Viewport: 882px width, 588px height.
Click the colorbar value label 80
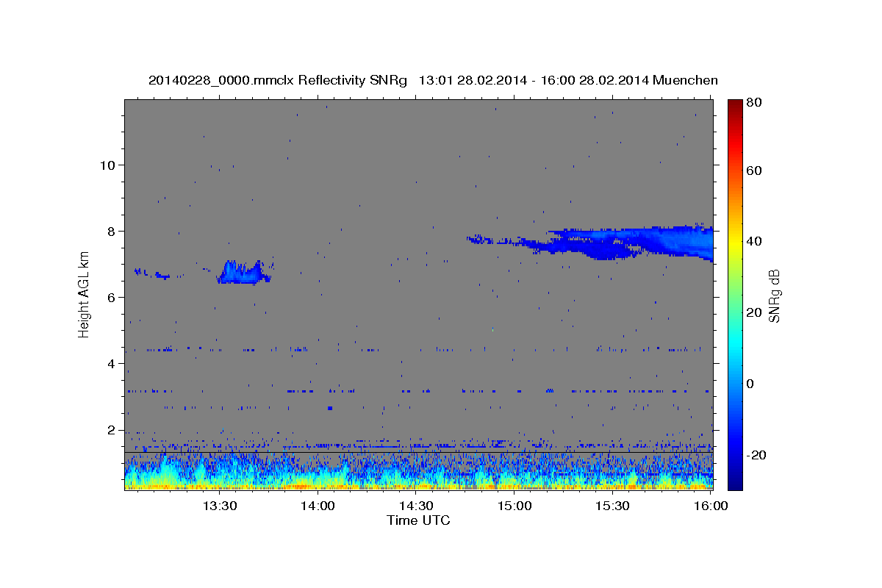756,103
